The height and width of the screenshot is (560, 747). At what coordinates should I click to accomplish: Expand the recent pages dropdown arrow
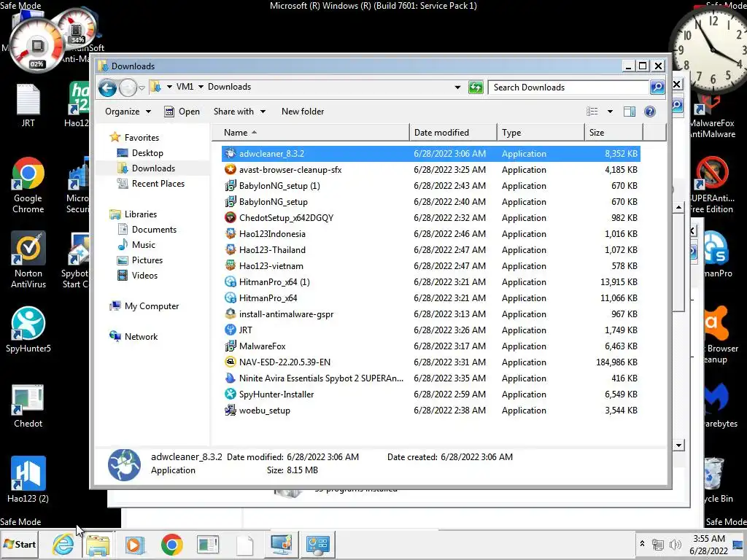pos(142,88)
